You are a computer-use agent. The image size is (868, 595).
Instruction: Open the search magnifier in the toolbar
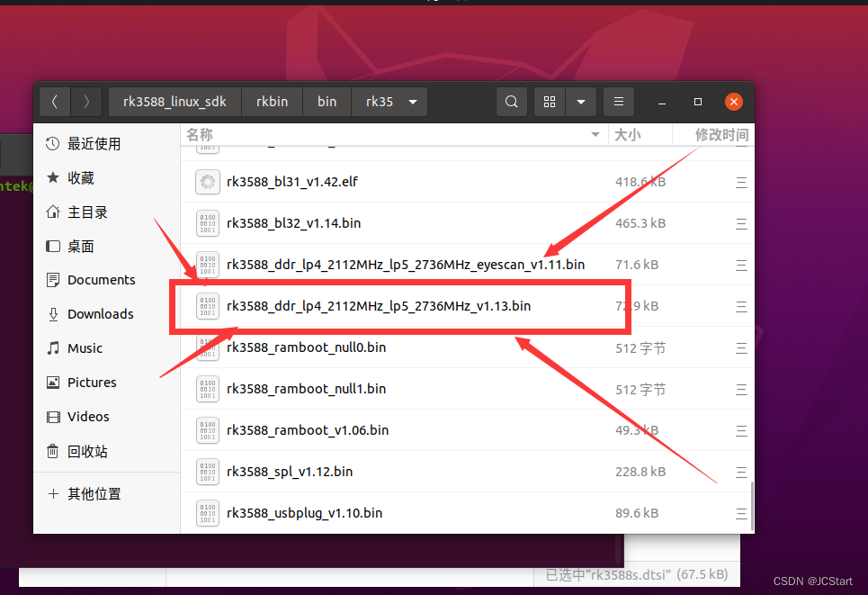pyautogui.click(x=512, y=102)
